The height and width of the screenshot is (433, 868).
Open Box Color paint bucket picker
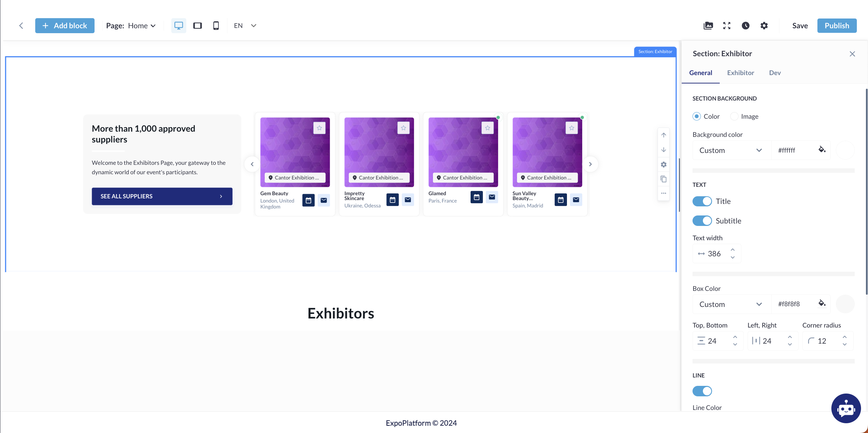coord(822,303)
